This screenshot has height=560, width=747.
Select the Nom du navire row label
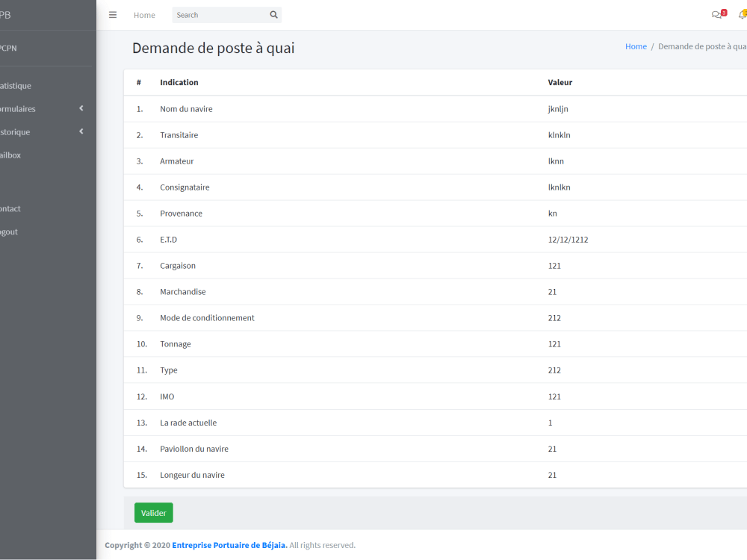[186, 109]
